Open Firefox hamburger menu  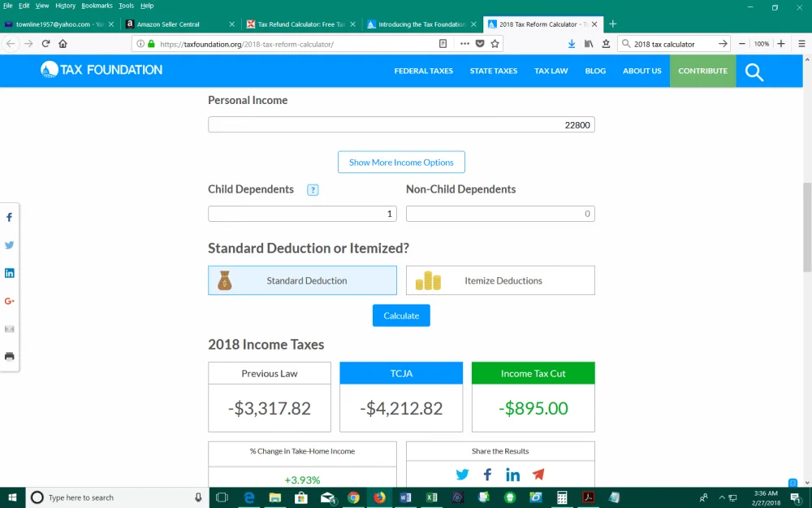point(801,44)
